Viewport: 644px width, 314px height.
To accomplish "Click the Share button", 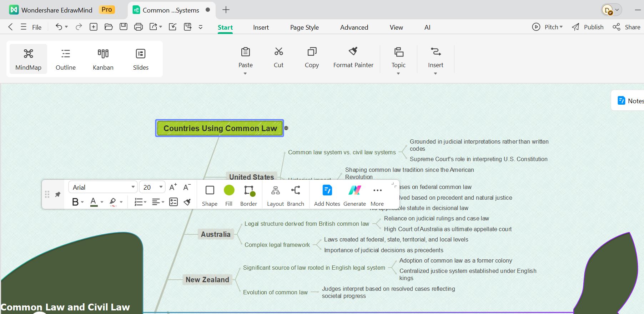I will [627, 27].
